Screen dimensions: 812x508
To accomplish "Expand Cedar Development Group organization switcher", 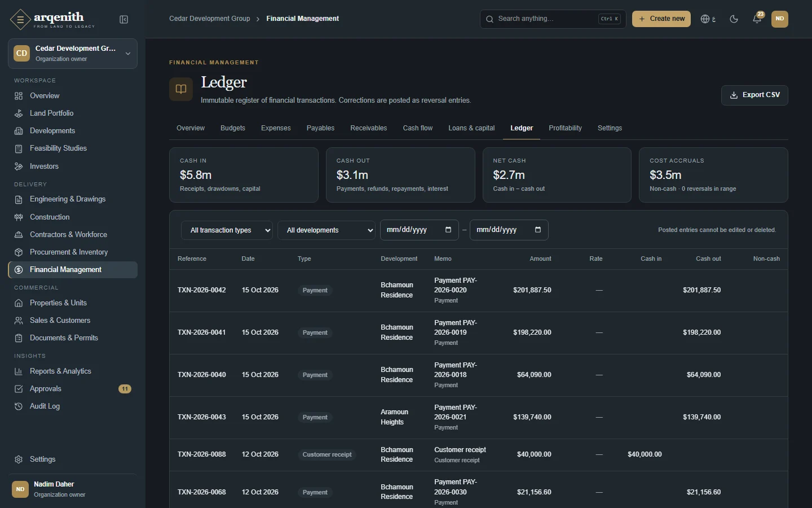I will 73,54.
